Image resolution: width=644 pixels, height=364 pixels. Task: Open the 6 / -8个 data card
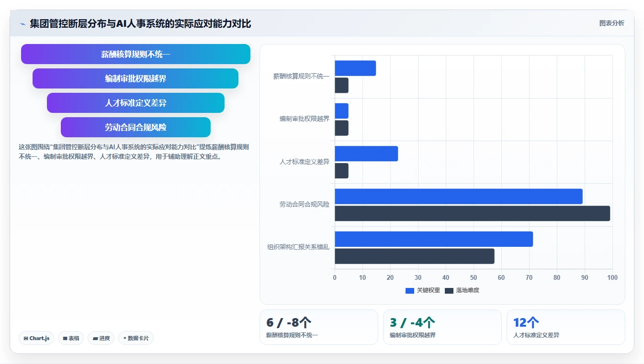(319, 327)
